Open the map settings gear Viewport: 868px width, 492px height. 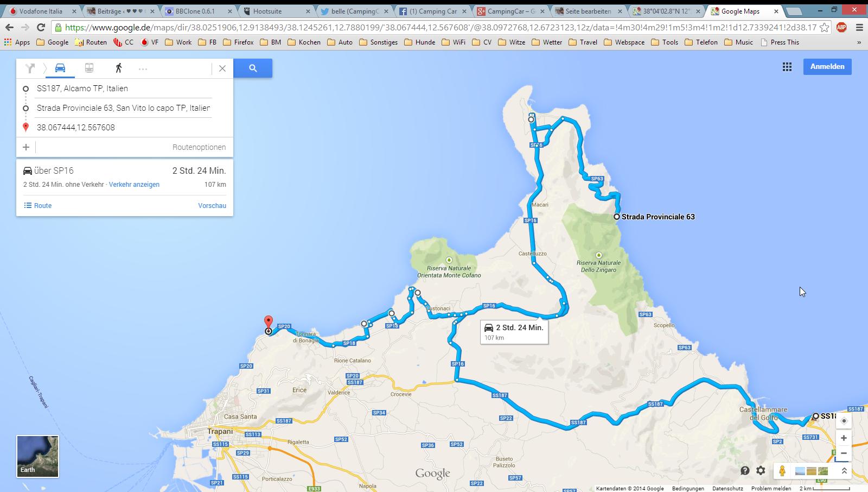[x=761, y=471]
